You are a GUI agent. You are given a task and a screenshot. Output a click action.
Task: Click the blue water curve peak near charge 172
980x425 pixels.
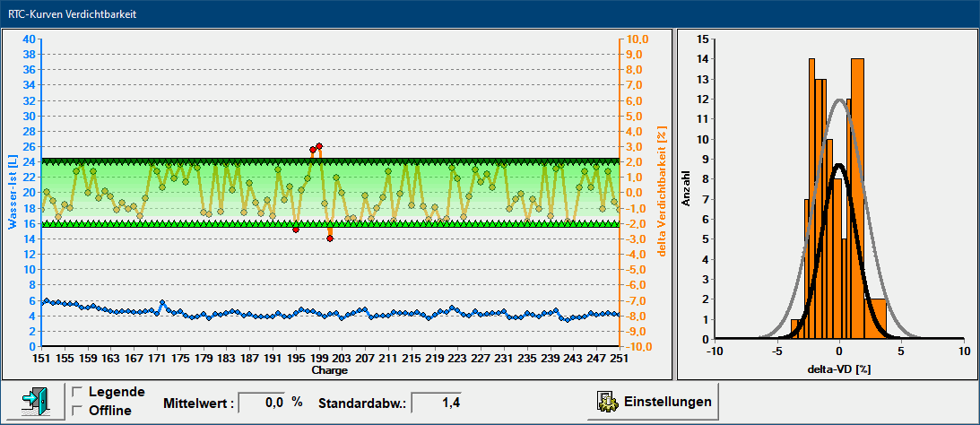(x=162, y=303)
